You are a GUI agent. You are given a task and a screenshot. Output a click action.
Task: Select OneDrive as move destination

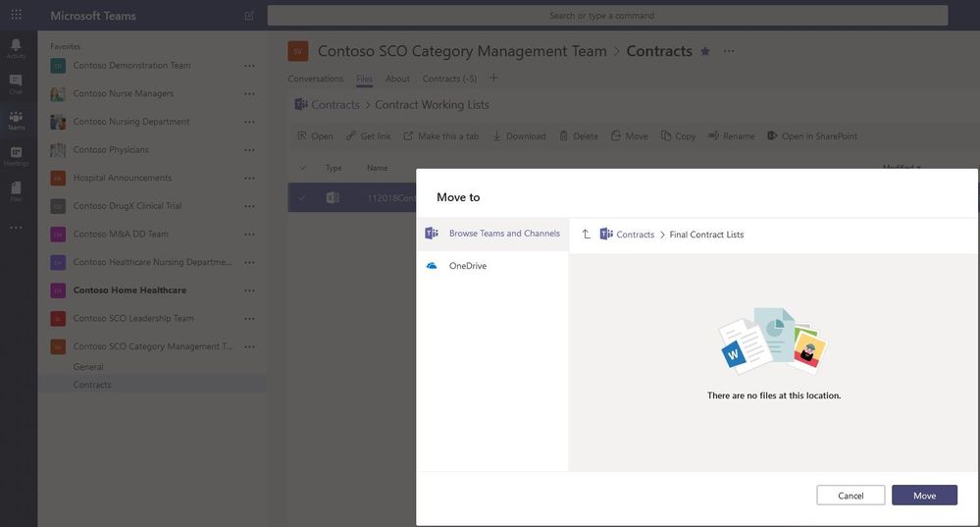point(492,266)
